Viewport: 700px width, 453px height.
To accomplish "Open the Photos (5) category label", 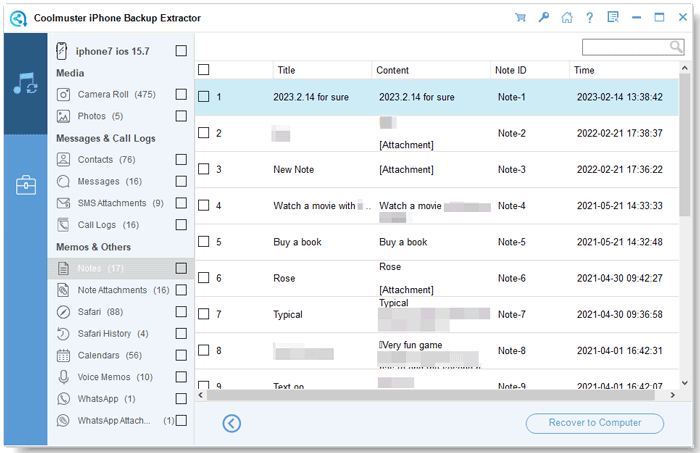I will [100, 116].
